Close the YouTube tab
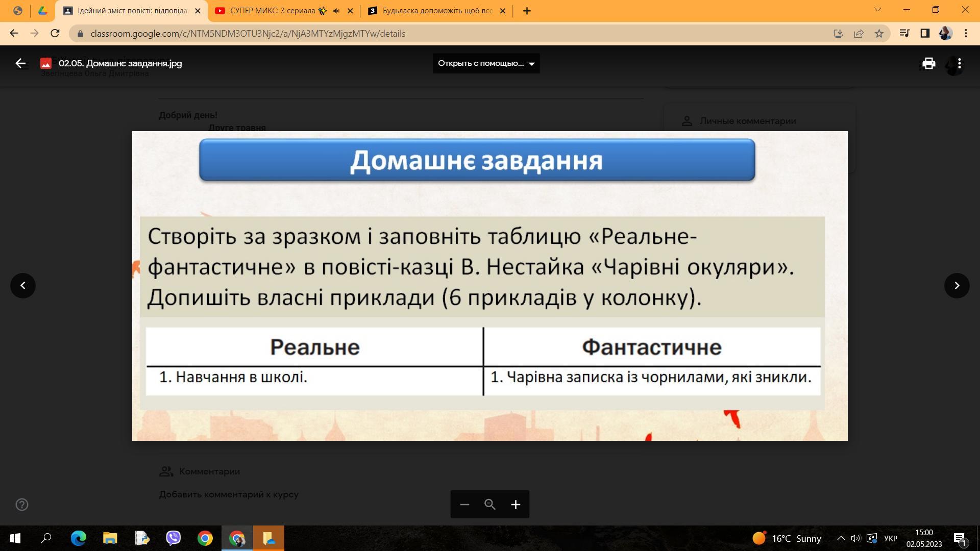 350,11
